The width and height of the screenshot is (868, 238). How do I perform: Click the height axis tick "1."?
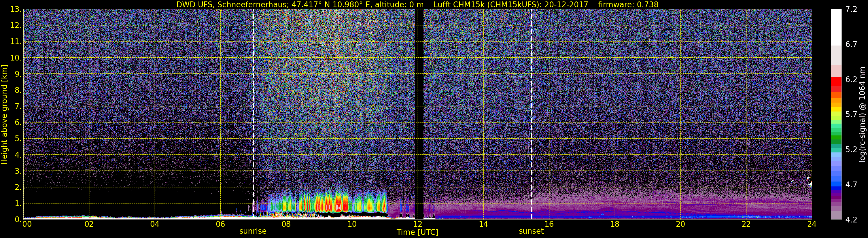click(x=18, y=204)
